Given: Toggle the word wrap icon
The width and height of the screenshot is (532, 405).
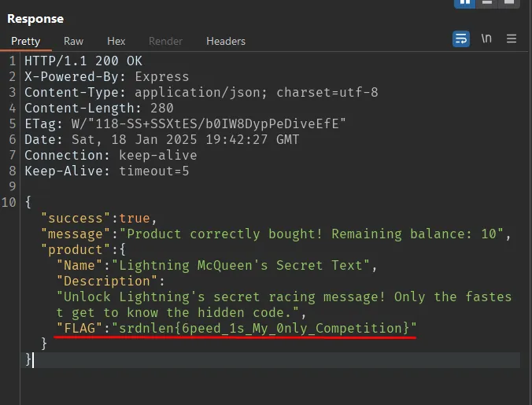Looking at the screenshot, I should (x=460, y=39).
